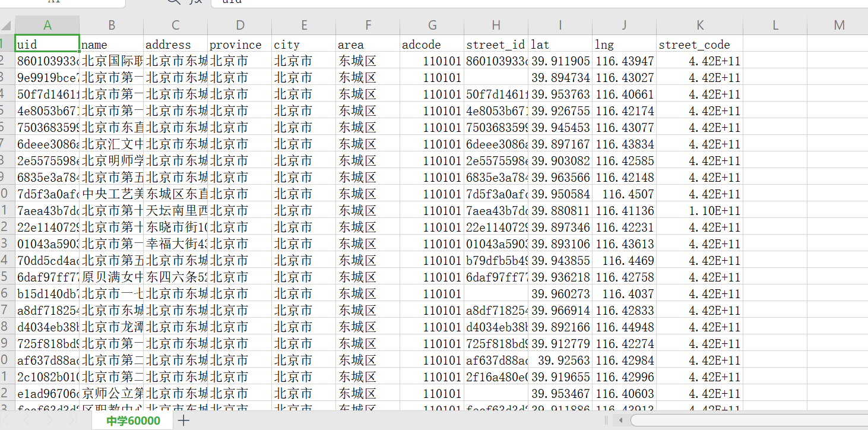868x430 pixels.
Task: Click the "lng" header cell
Action: 625,45
